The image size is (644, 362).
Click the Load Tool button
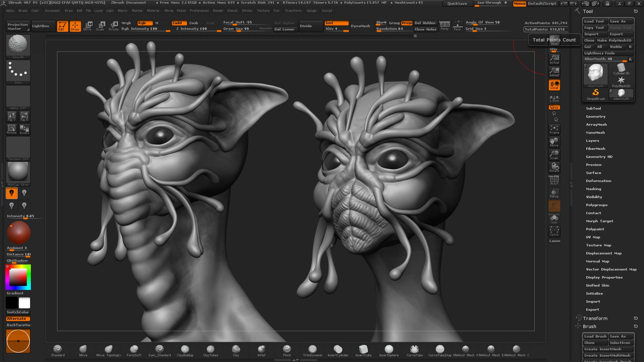pos(595,21)
